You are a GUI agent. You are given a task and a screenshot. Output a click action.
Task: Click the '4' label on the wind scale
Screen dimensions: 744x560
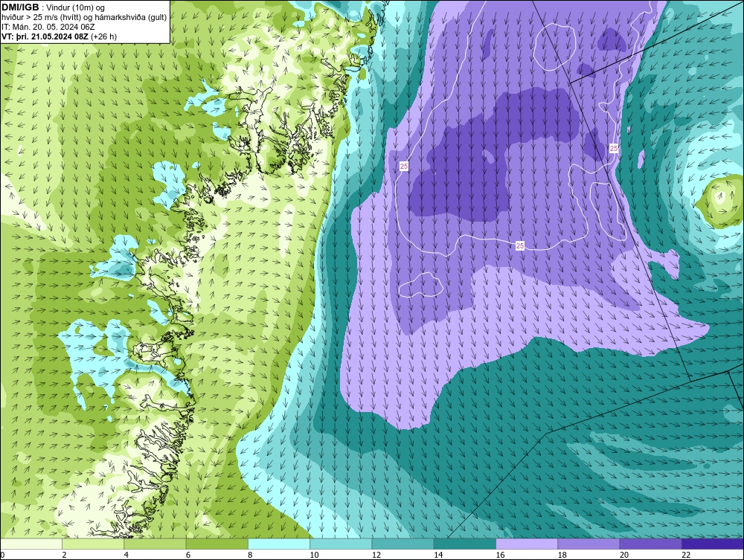126,556
